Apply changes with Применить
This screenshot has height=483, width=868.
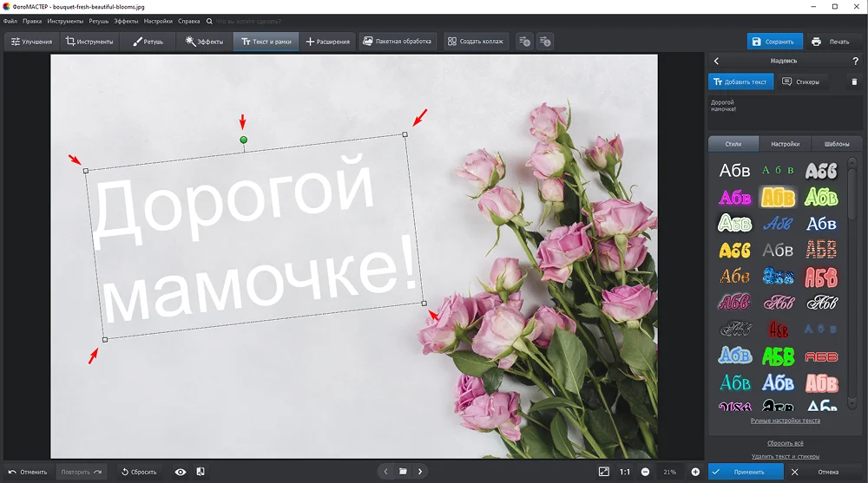tap(746, 472)
